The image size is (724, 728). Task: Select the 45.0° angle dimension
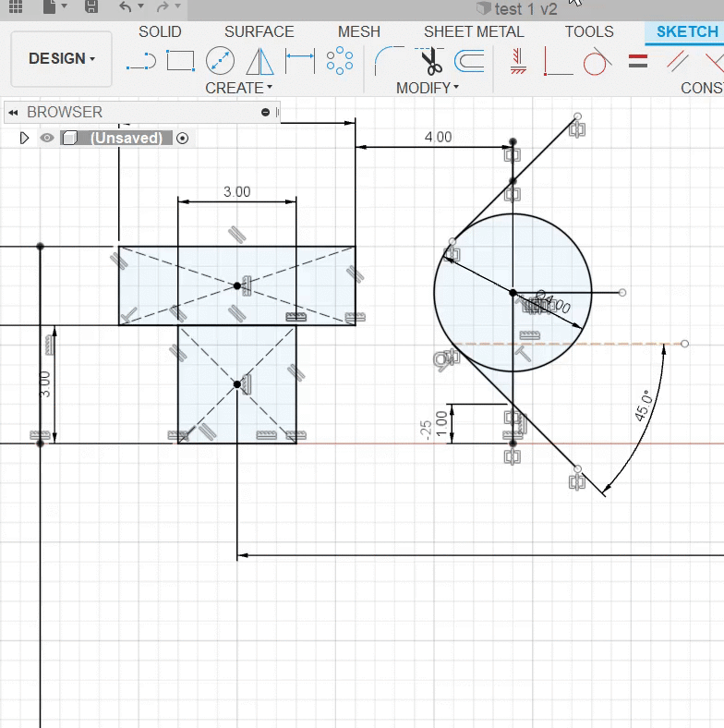pos(644,406)
